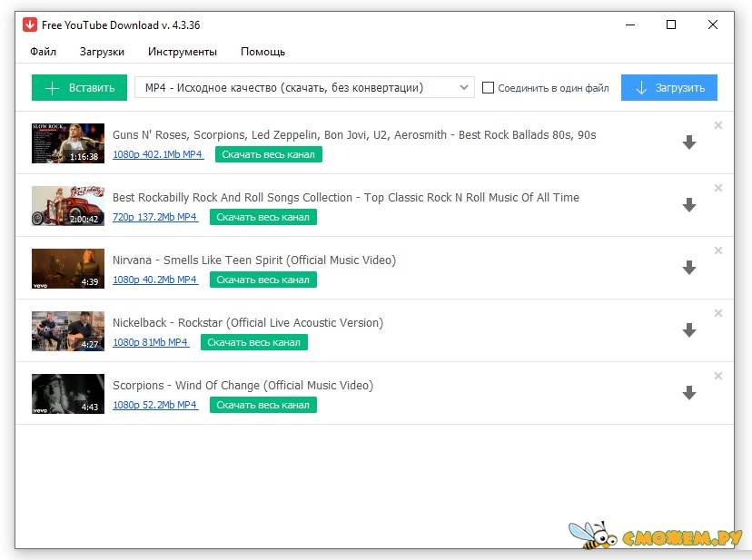Click the download arrow for Nickelback Rockstar video

[x=689, y=329]
